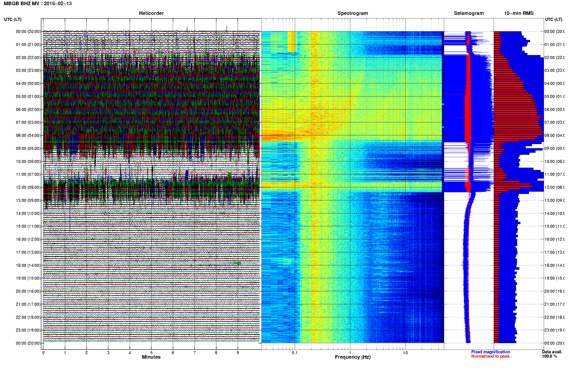
Task: Click the left time label '08:00 (04:00)'
Action: (x=28, y=135)
